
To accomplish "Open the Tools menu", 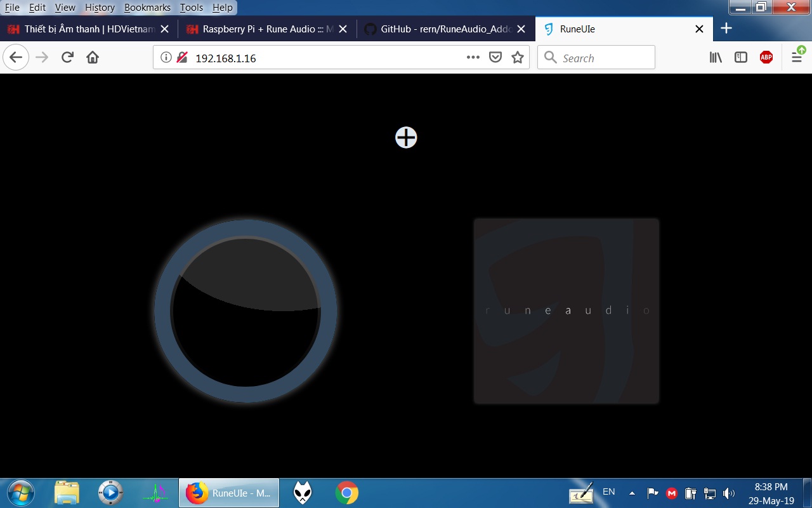I will [x=191, y=8].
